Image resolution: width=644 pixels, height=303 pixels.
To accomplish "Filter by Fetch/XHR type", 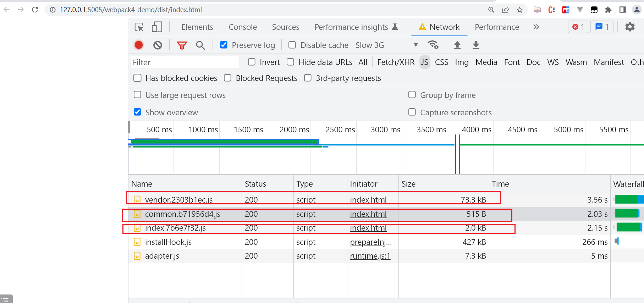I will click(x=396, y=62).
